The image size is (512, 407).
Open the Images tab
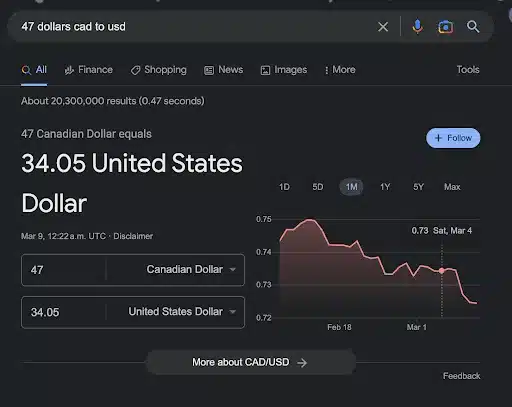point(284,70)
